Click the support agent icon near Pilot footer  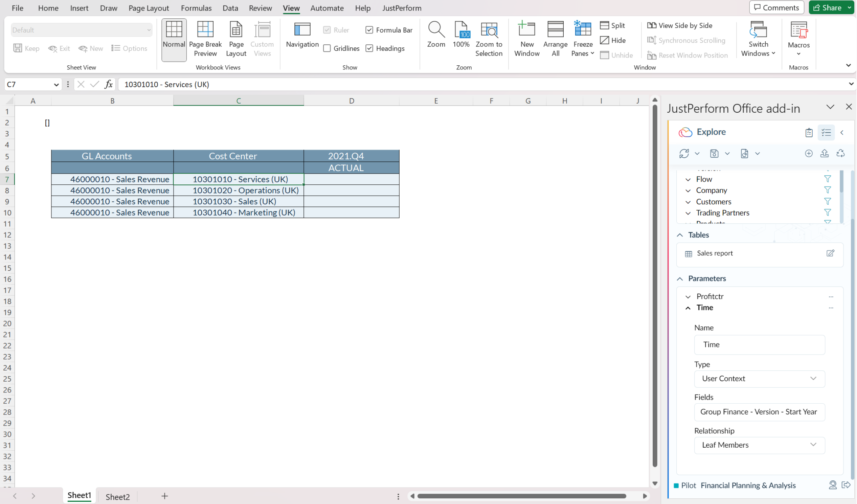point(833,485)
